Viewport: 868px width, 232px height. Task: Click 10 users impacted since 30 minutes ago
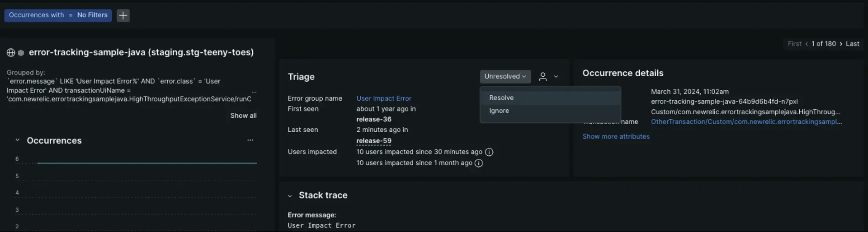coord(419,152)
